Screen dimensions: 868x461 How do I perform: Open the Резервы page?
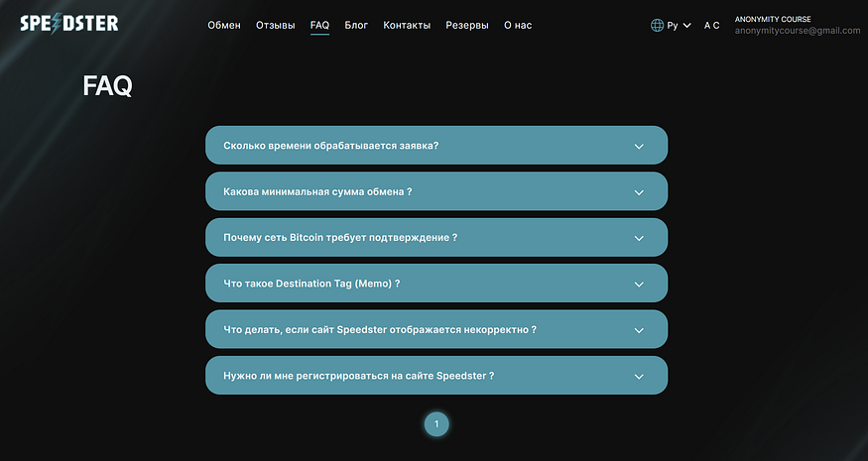click(x=467, y=26)
